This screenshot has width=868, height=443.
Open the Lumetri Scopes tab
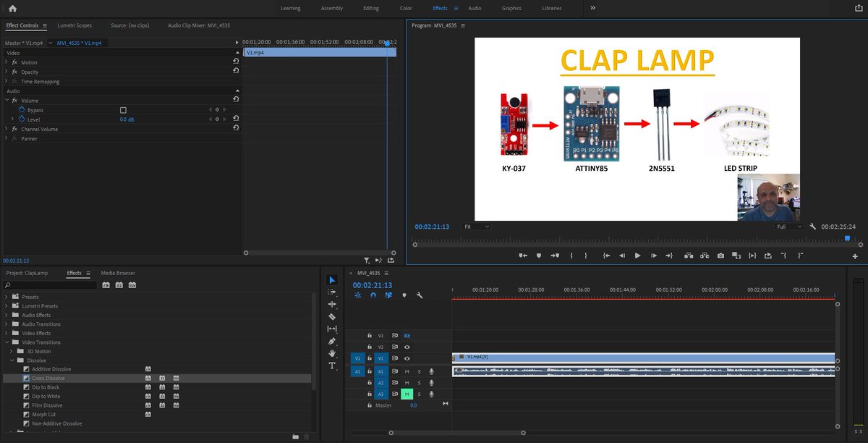coord(75,25)
